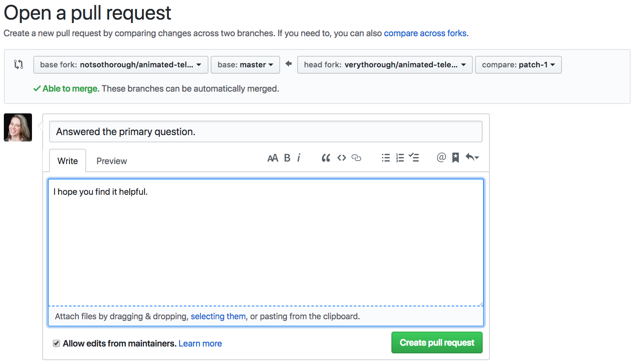
Task: Insert a bulleted list
Action: click(385, 158)
